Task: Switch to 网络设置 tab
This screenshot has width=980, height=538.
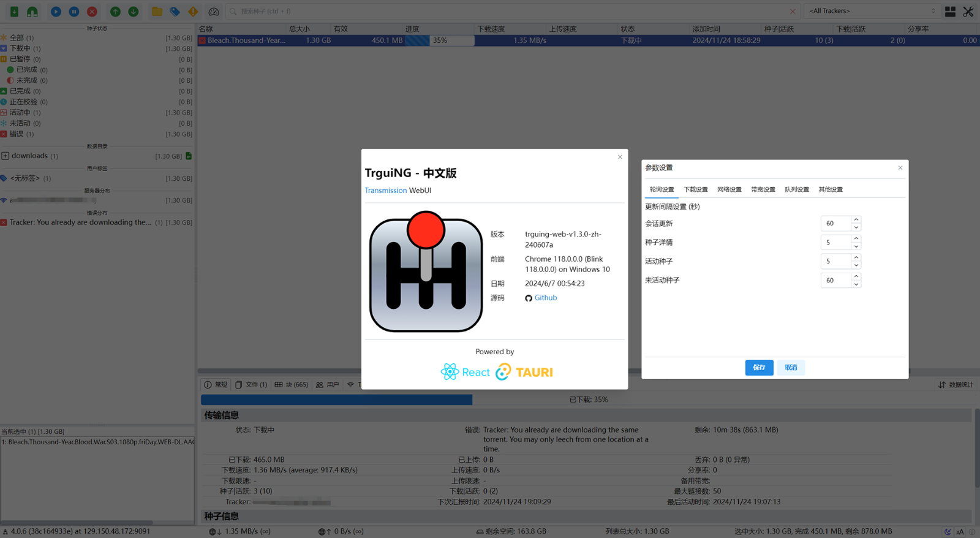Action: (729, 189)
